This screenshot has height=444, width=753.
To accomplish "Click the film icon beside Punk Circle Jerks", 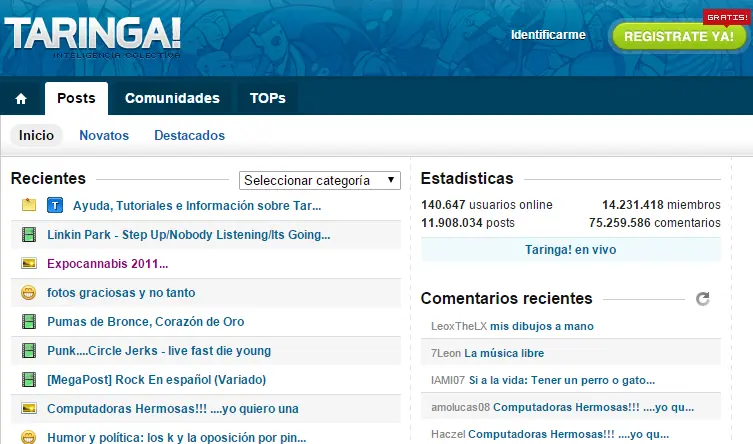I will (x=29, y=351).
